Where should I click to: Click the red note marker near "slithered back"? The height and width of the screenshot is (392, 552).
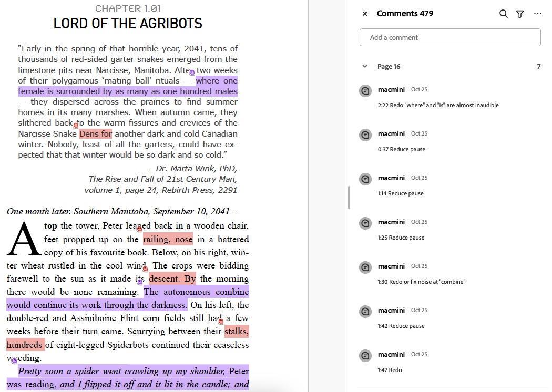(76, 125)
